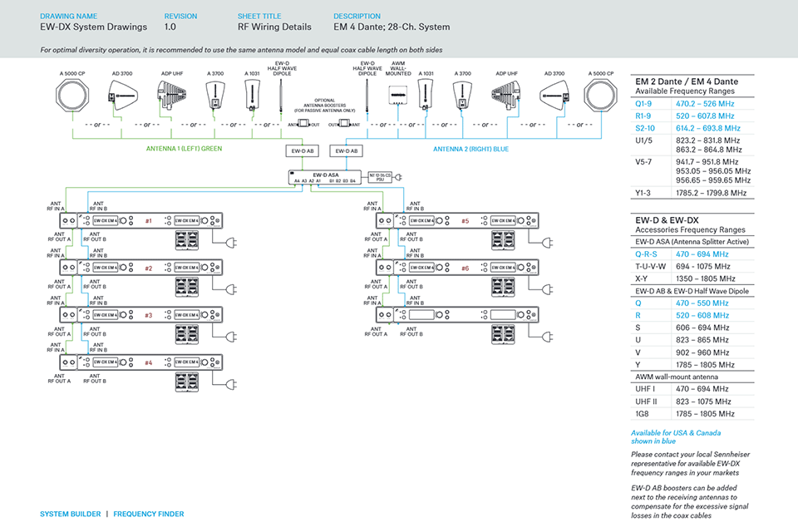
Task: Select receiver unit #1
Action: coord(141,220)
